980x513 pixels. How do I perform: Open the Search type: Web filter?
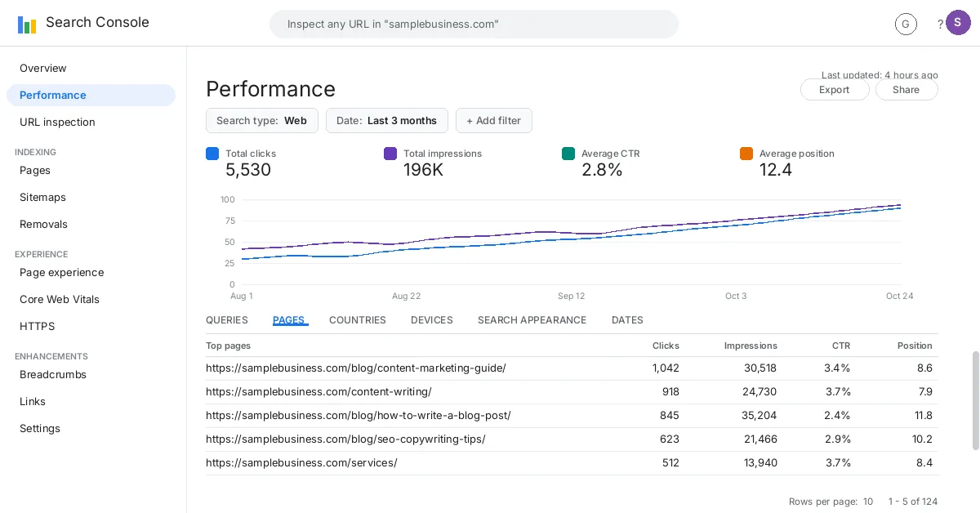[262, 120]
